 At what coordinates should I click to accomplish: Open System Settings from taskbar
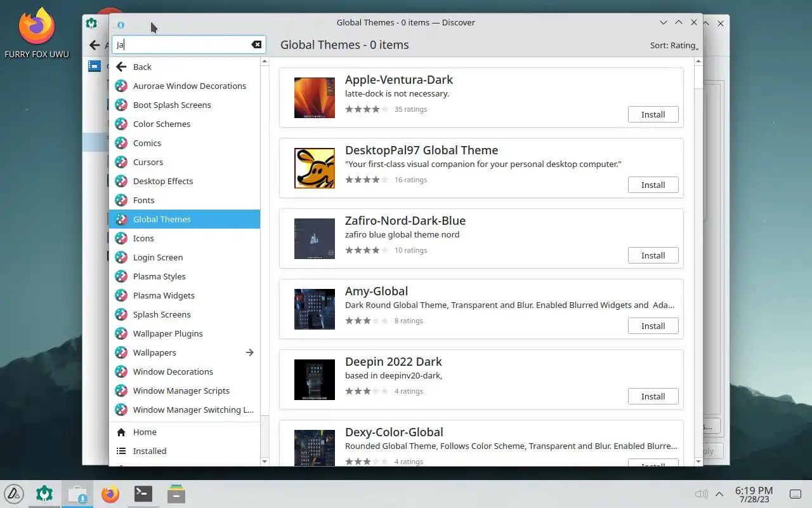(44, 493)
